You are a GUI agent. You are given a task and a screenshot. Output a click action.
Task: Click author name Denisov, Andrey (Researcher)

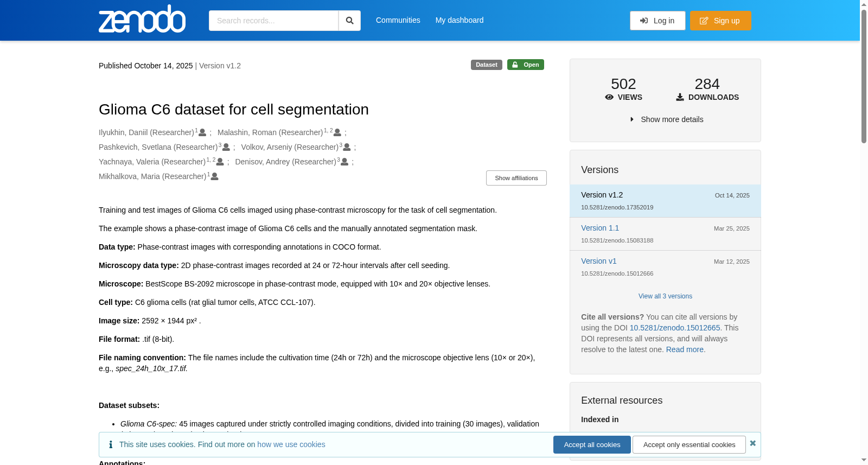pyautogui.click(x=286, y=162)
